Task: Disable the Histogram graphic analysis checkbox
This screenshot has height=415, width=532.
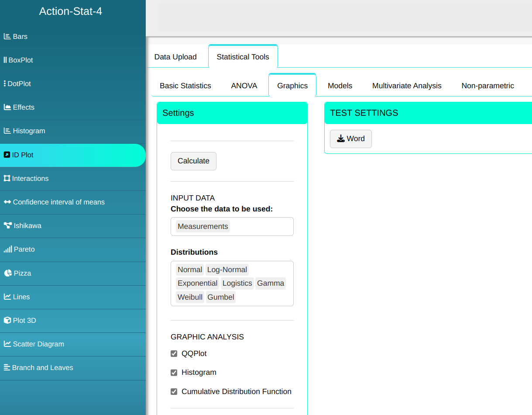Action: (x=174, y=373)
